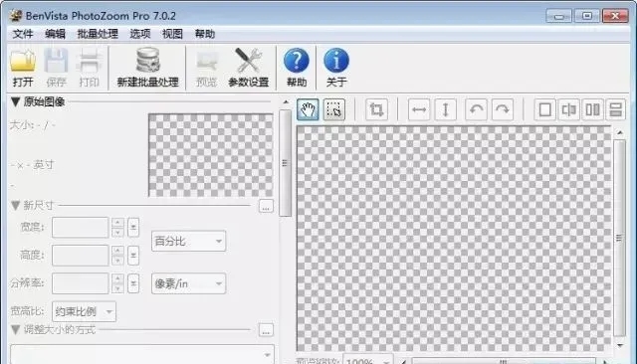637x364 pixels.
Task: Select the hand pan tool
Action: click(308, 109)
